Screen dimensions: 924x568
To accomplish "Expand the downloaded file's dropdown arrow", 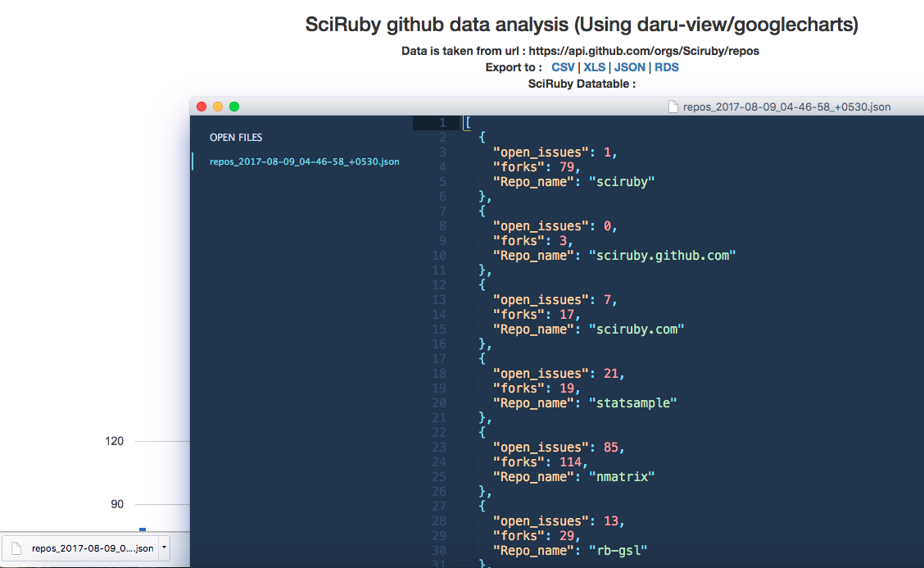I will pos(162,548).
